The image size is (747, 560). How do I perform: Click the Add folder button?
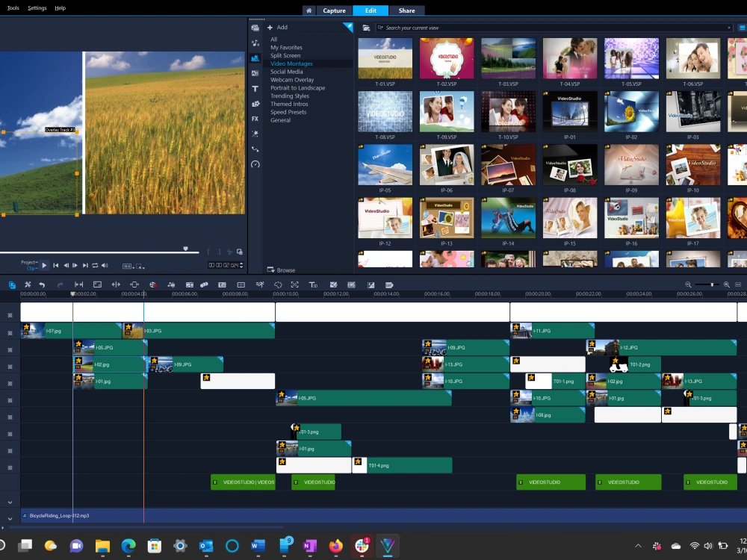[277, 28]
